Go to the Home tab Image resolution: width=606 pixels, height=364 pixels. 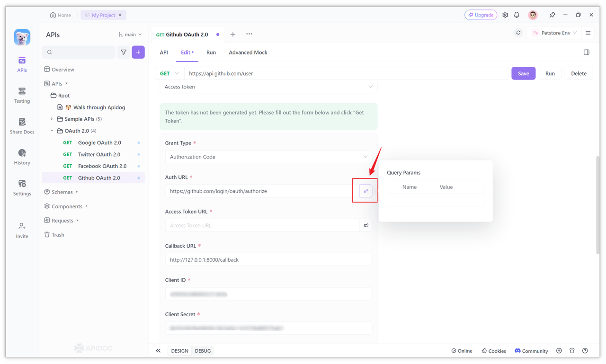(61, 15)
